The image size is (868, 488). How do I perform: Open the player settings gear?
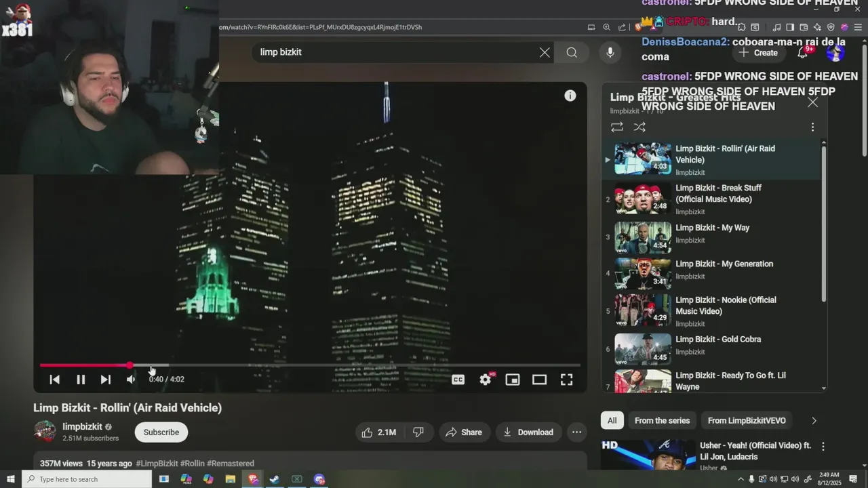[x=486, y=380]
